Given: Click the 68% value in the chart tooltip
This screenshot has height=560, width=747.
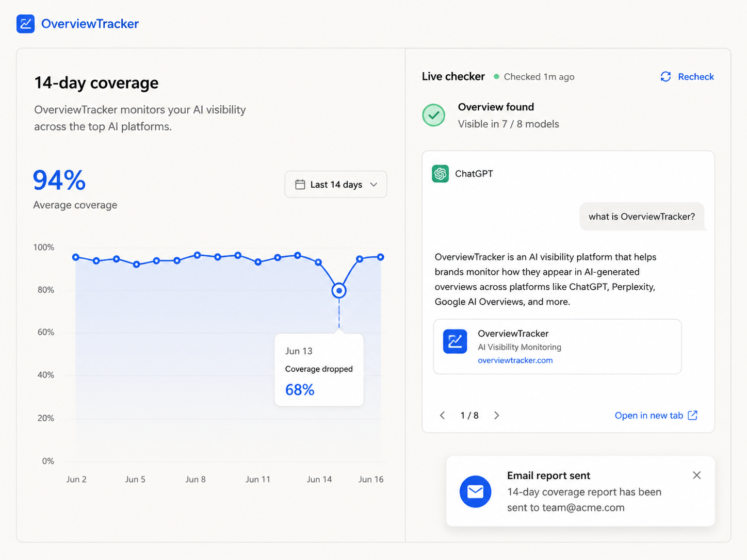Looking at the screenshot, I should 300,390.
